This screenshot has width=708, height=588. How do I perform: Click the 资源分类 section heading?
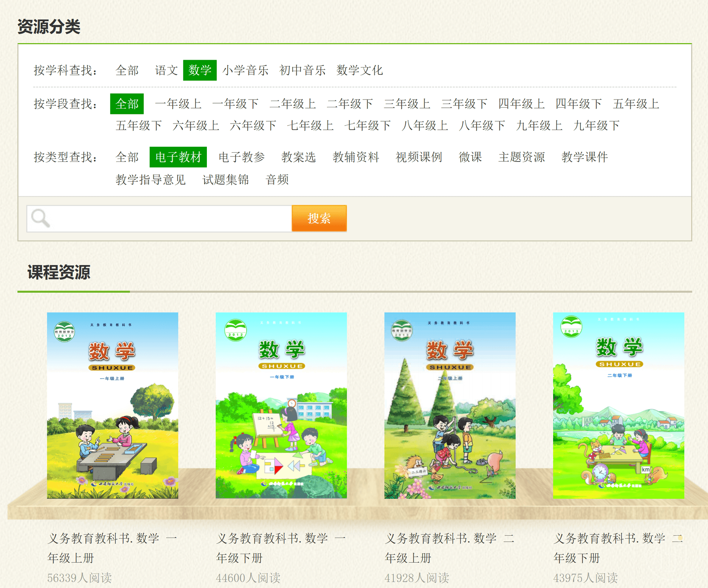point(49,27)
